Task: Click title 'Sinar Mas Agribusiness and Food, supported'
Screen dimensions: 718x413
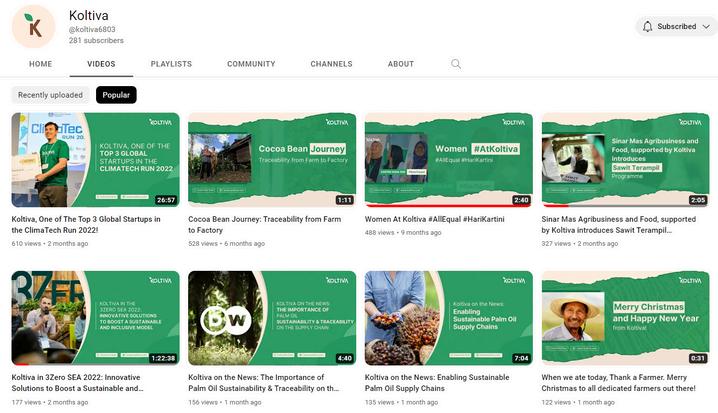Action: (x=619, y=224)
